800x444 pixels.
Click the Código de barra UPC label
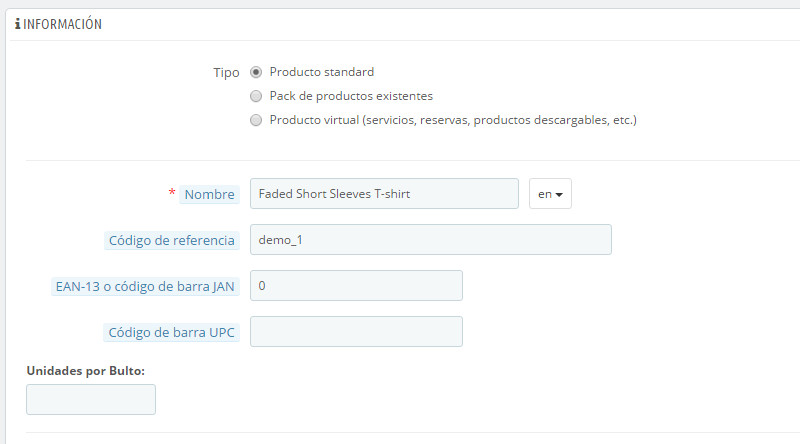point(171,331)
